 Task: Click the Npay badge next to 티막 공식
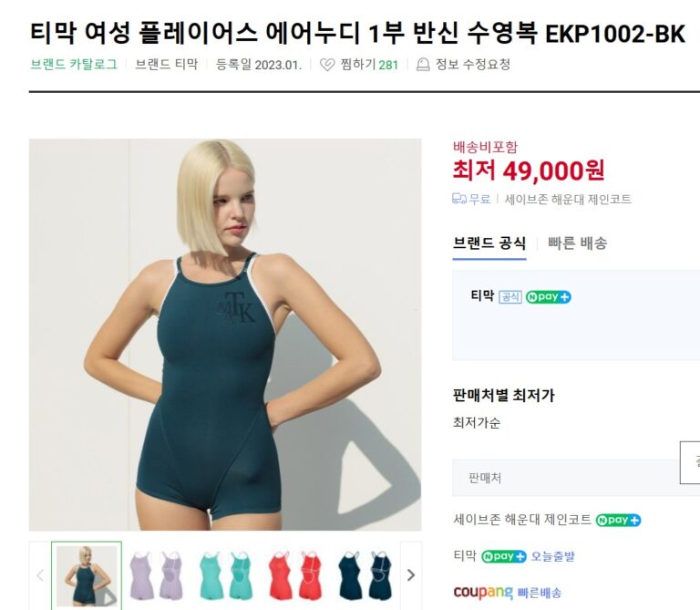(x=548, y=297)
